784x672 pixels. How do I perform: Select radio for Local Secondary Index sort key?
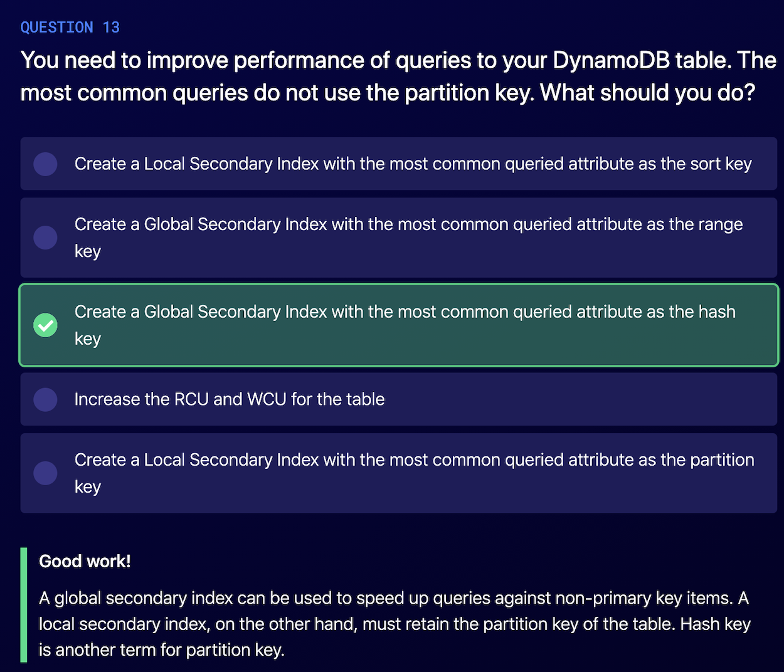point(45,164)
